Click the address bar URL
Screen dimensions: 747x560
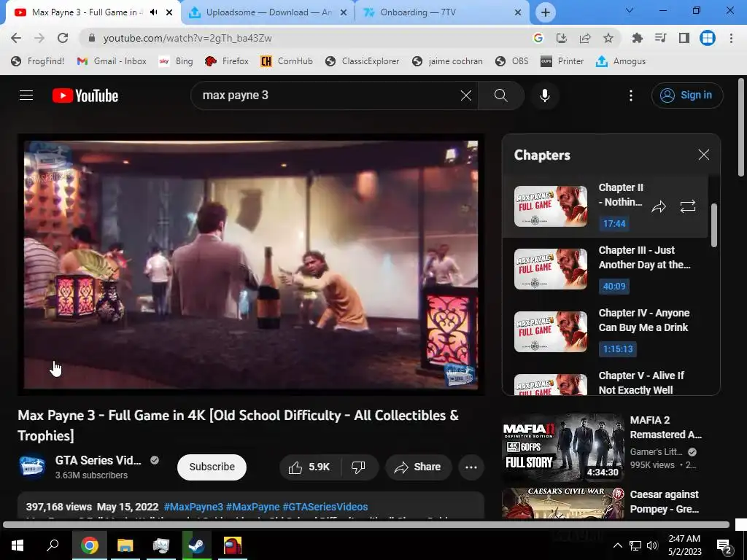187,38
